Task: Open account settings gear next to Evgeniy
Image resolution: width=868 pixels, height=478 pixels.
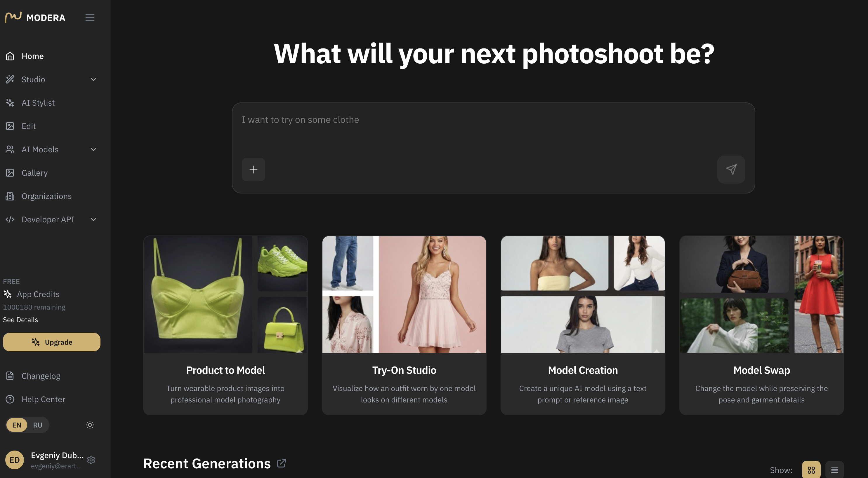Action: 91,460
